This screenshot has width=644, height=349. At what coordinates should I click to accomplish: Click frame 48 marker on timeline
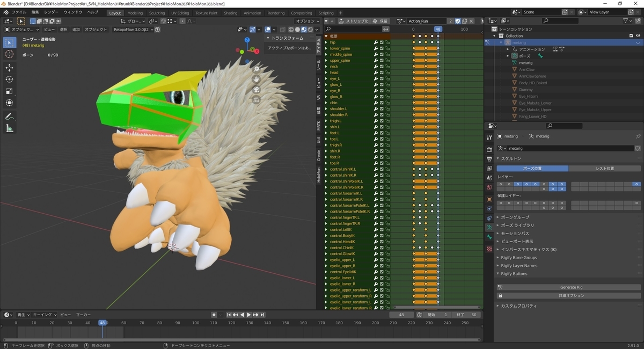coord(102,323)
